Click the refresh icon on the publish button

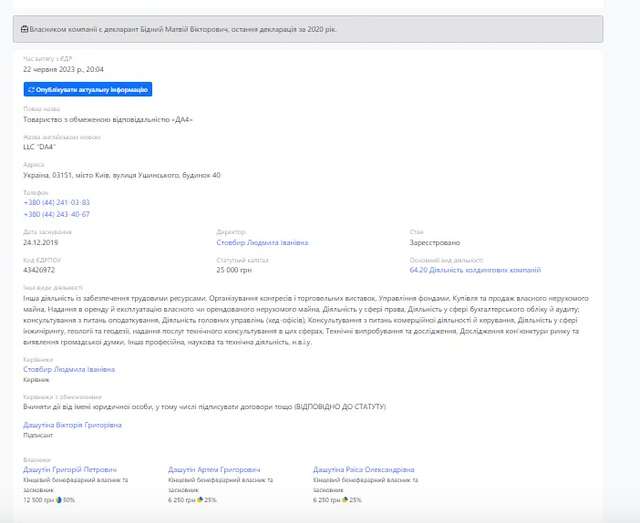point(32,89)
